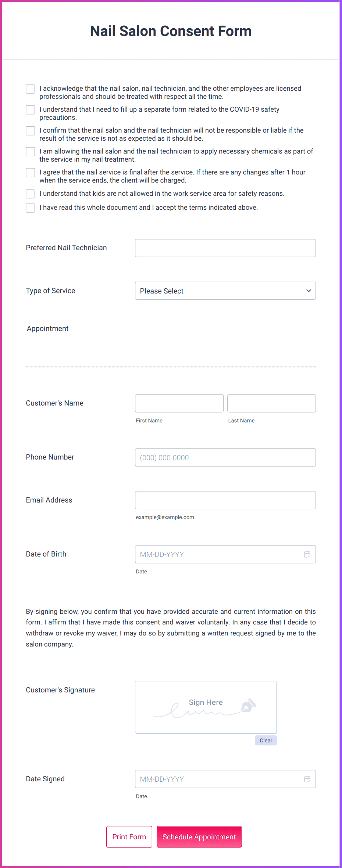The image size is (342, 868).
Task: Check the necessary chemicals consent box
Action: click(30, 152)
